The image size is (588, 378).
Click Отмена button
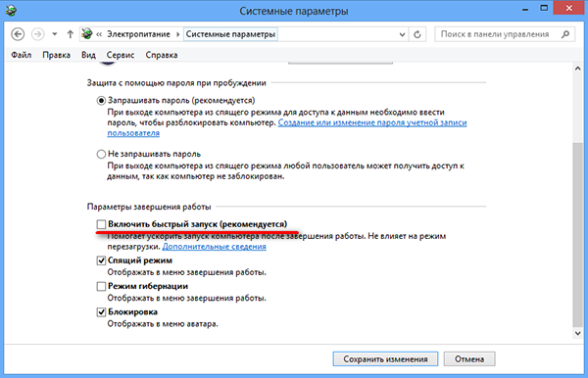tap(469, 358)
